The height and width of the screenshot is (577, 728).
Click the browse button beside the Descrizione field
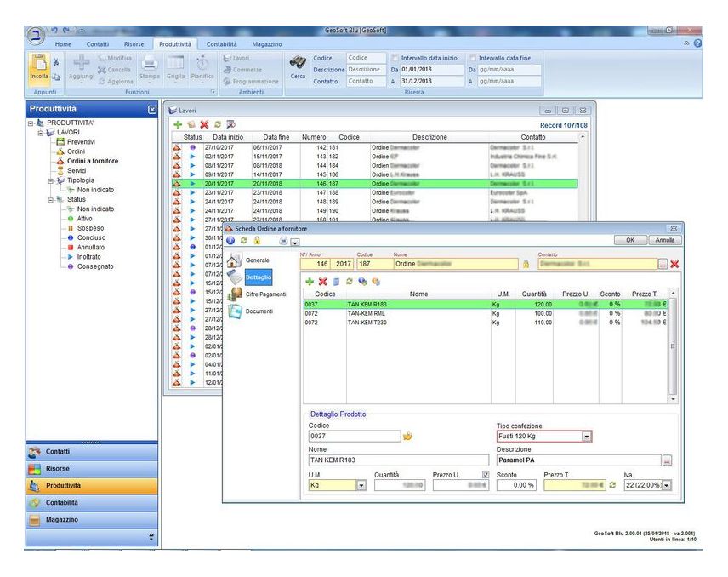point(667,460)
